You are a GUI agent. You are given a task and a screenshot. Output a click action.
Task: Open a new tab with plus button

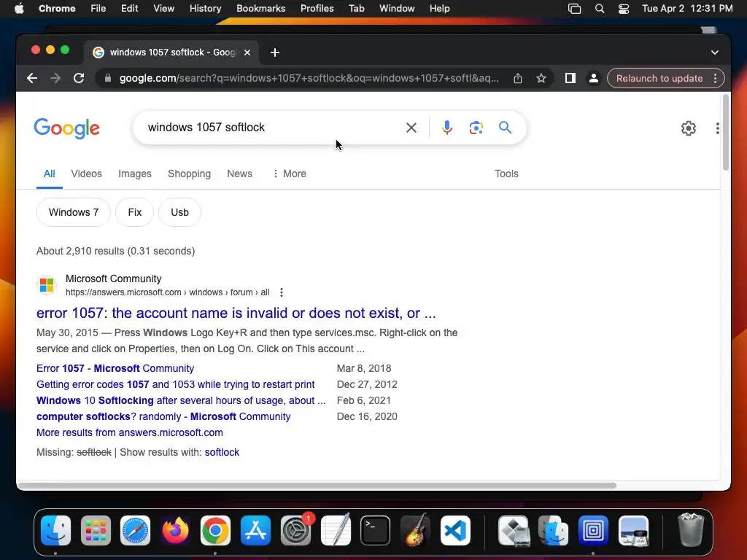click(x=275, y=52)
